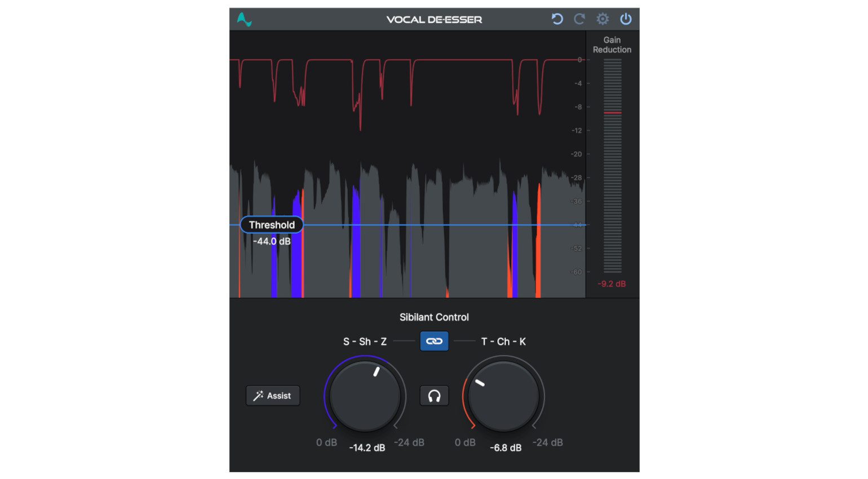
Task: Click the Vocal De-Esser logo icon
Action: pyautogui.click(x=244, y=19)
